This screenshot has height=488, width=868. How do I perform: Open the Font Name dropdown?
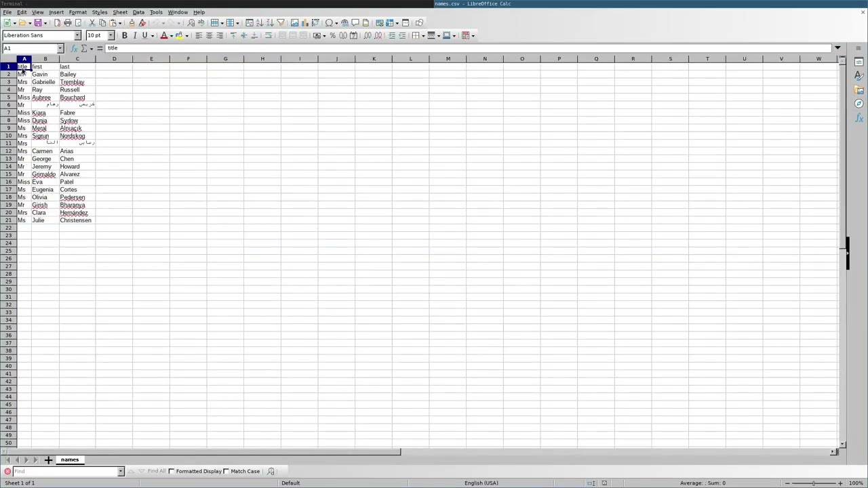pyautogui.click(x=77, y=35)
